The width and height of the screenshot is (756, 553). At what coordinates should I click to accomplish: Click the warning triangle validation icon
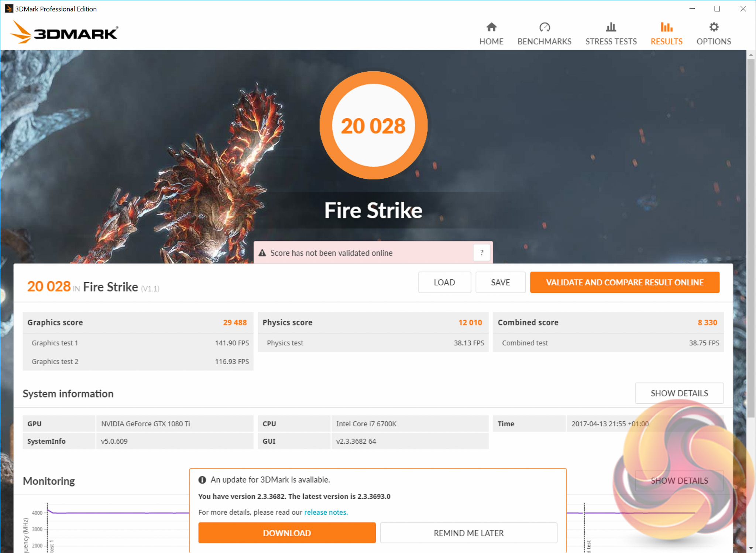pos(262,253)
